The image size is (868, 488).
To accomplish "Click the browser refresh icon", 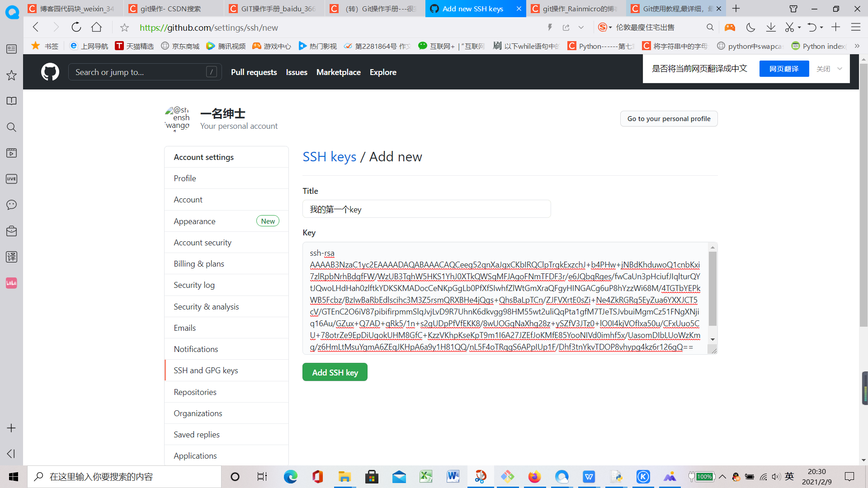I will [x=76, y=27].
